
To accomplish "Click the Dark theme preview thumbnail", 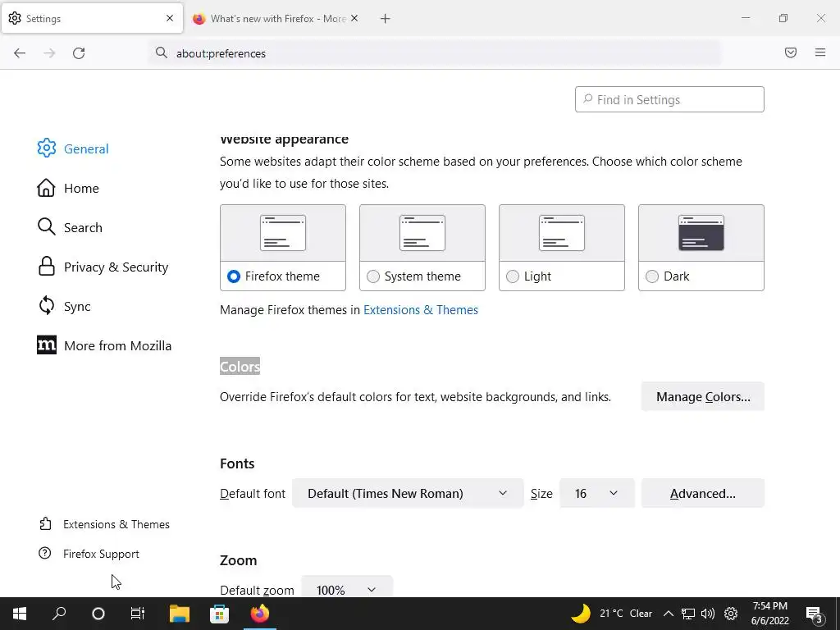I will click(x=701, y=233).
